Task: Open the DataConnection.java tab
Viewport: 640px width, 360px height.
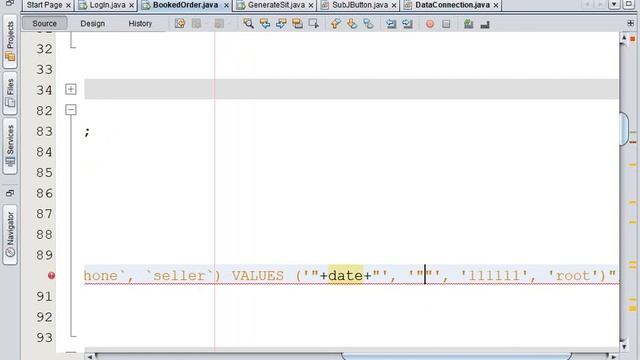Action: [452, 5]
